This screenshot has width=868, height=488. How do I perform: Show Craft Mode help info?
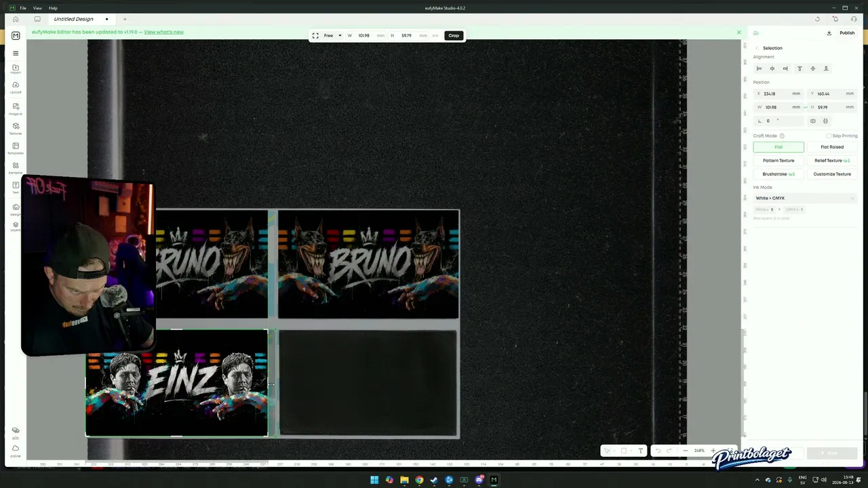point(782,136)
